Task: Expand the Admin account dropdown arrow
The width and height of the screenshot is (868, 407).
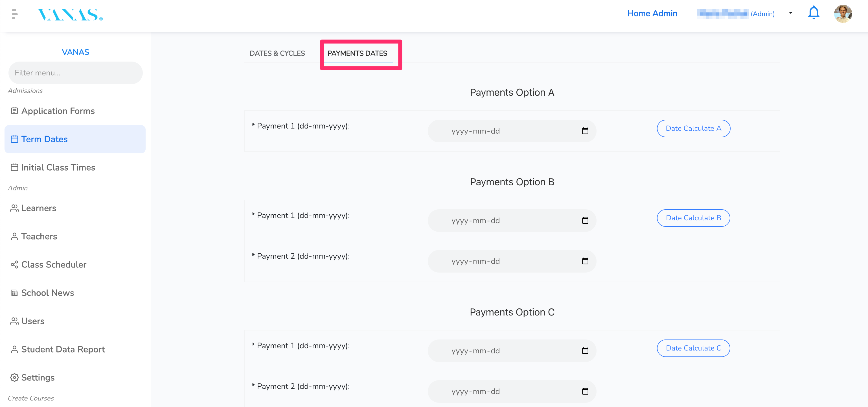Action: coord(790,13)
